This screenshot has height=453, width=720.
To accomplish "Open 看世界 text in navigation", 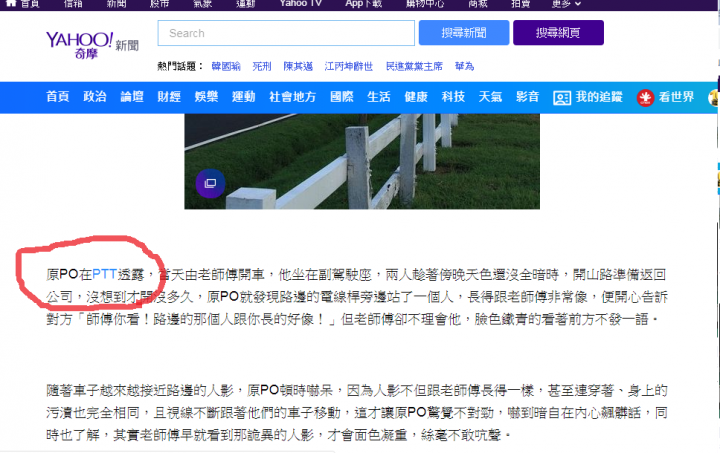I will pos(676,97).
